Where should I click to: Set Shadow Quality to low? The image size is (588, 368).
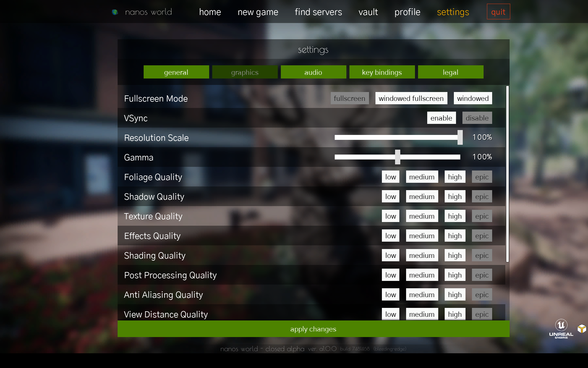coord(390,196)
